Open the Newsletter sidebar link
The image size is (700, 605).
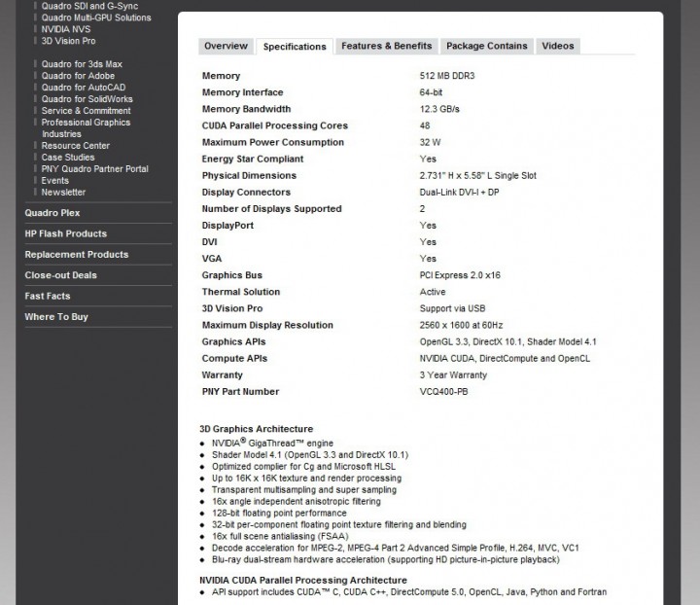tap(63, 192)
